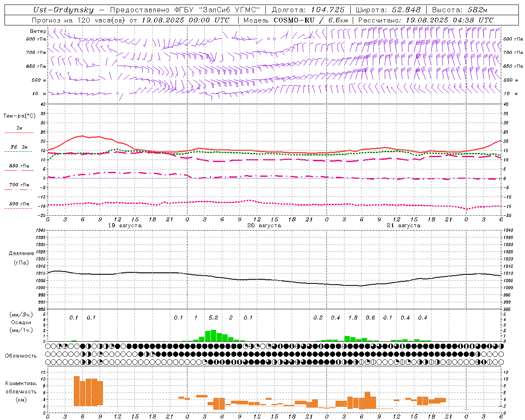The width and height of the screenshot is (525, 420).
Task: Click the longitude value Долгота: 104.725
Action: pyautogui.click(x=308, y=10)
